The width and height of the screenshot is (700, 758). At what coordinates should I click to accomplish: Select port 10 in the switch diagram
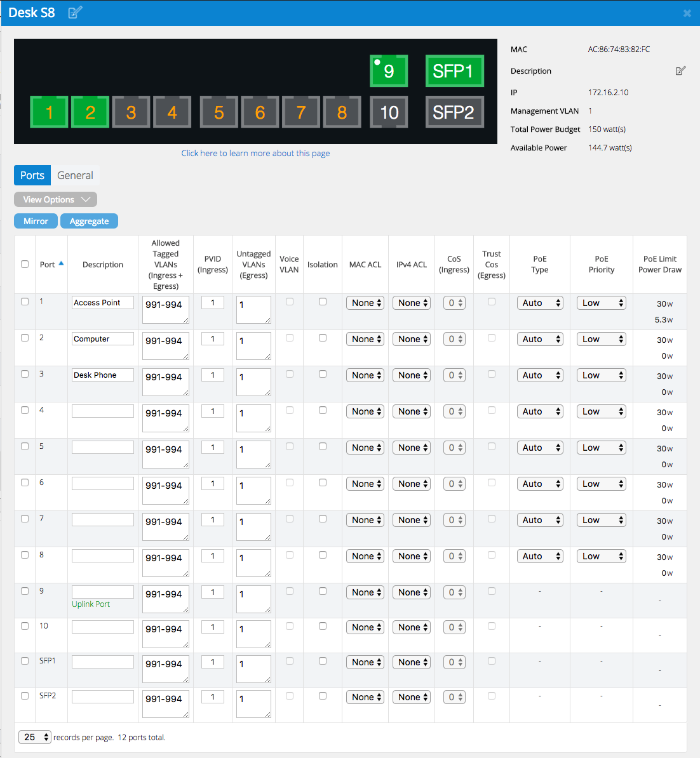click(x=389, y=112)
